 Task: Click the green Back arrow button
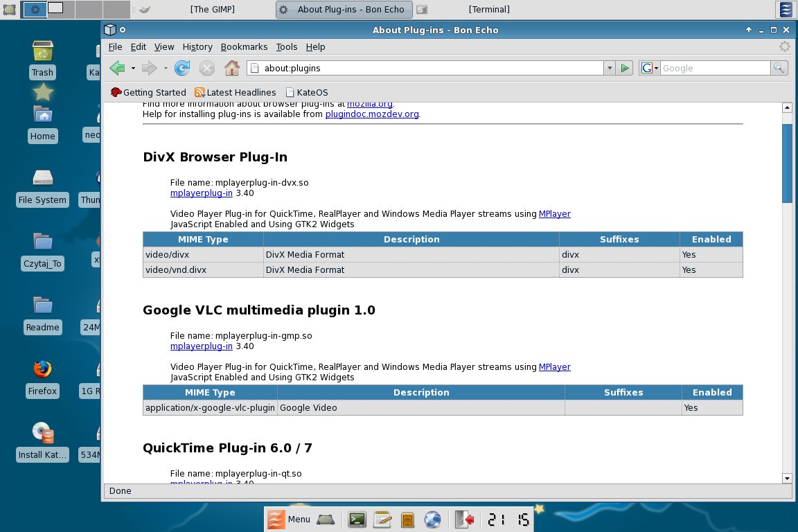(x=117, y=68)
